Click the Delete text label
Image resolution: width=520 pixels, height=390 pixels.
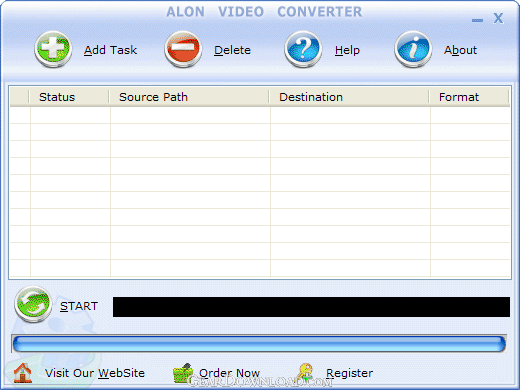tap(232, 50)
